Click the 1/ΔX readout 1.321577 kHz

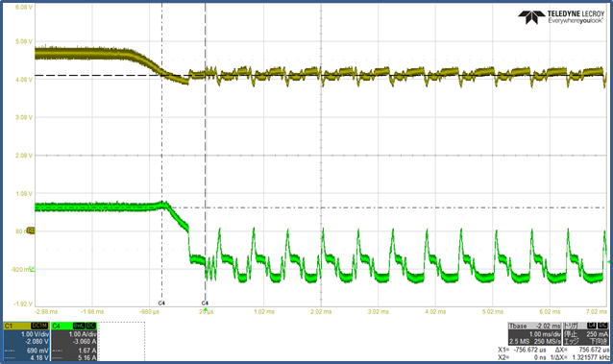point(591,357)
